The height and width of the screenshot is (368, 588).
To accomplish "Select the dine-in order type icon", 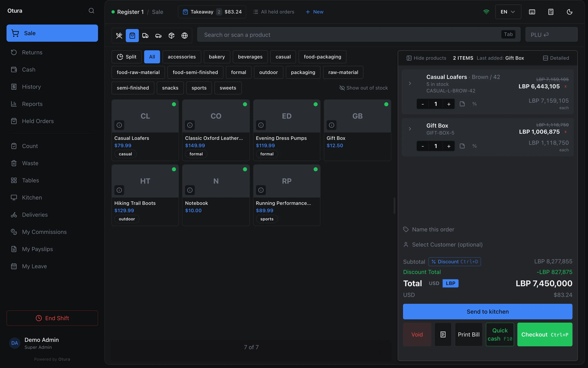I will (x=119, y=36).
